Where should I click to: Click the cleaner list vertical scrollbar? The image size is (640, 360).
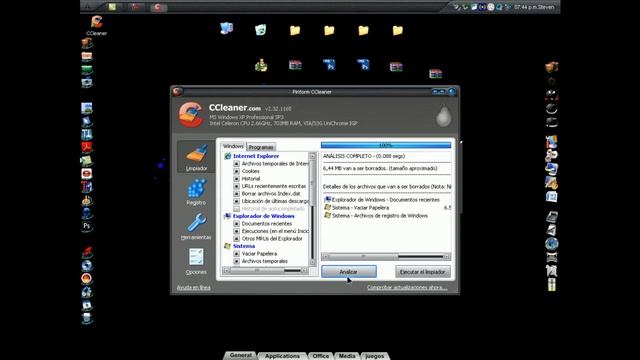[x=313, y=209]
